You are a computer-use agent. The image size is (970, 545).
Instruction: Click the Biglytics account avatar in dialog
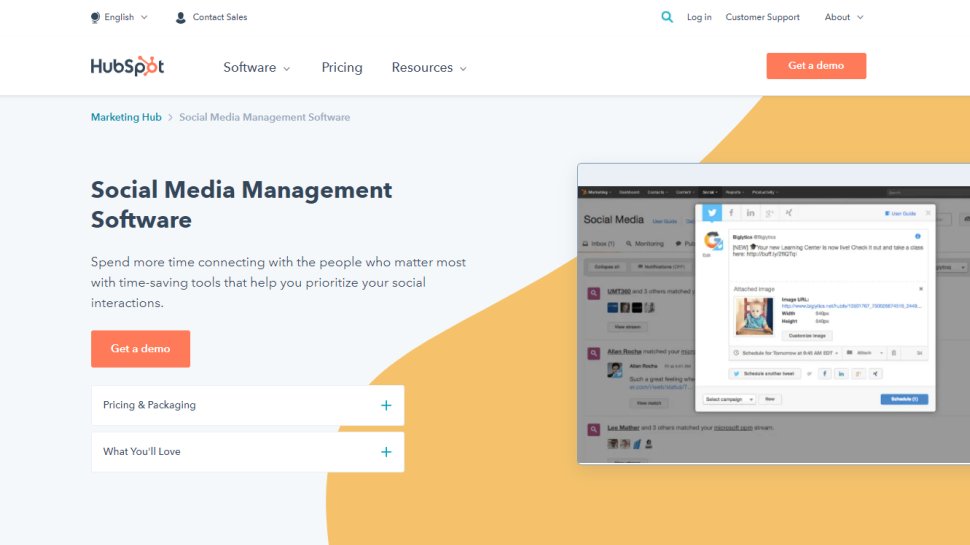pyautogui.click(x=713, y=240)
